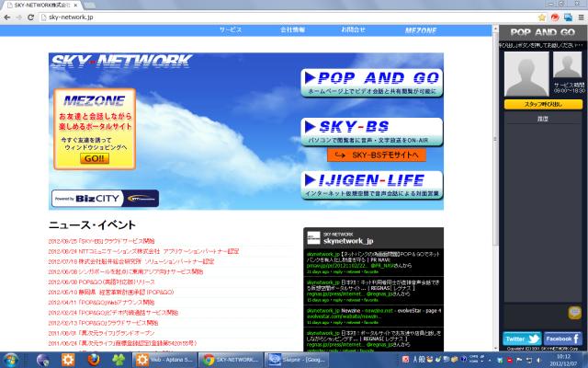Screen dimensions: 588x368
Task: Click the taskbar clock showing 10:12
Action: 563,360
